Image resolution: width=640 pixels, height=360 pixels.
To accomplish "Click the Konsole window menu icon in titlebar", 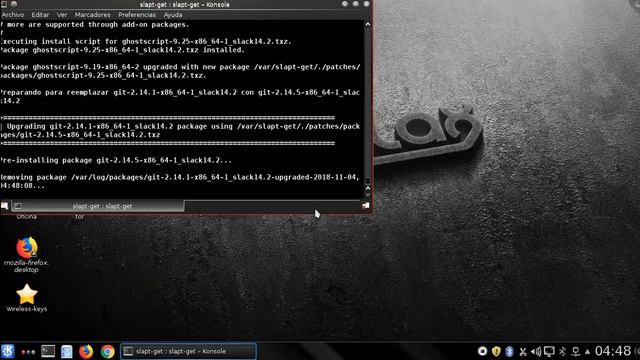I will pyautogui.click(x=4, y=4).
